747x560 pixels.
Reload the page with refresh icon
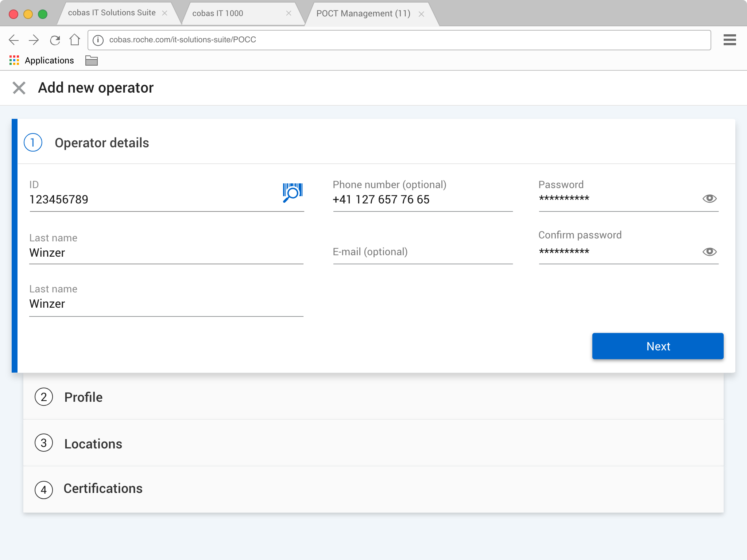tap(55, 40)
